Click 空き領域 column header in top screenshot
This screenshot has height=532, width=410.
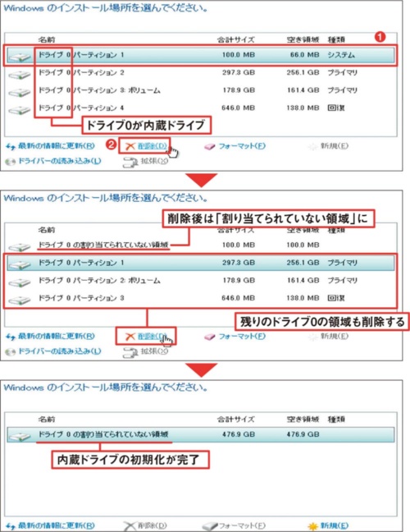coord(303,39)
